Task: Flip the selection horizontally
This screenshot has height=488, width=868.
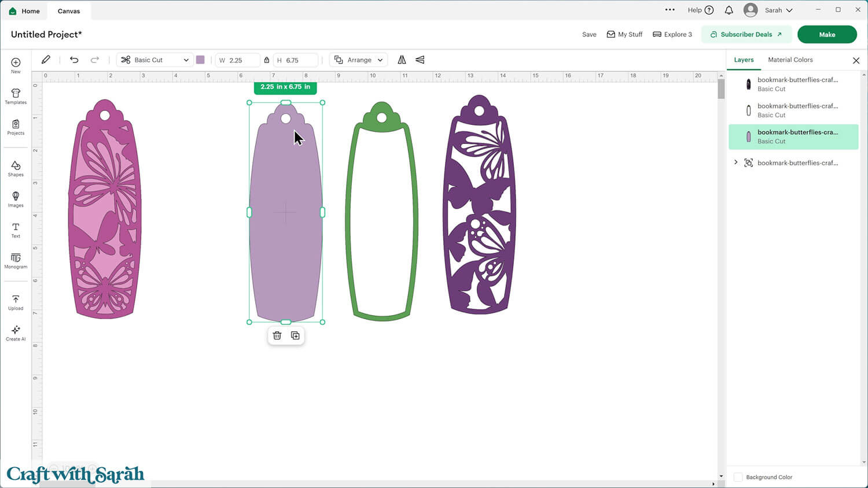Action: (x=402, y=60)
